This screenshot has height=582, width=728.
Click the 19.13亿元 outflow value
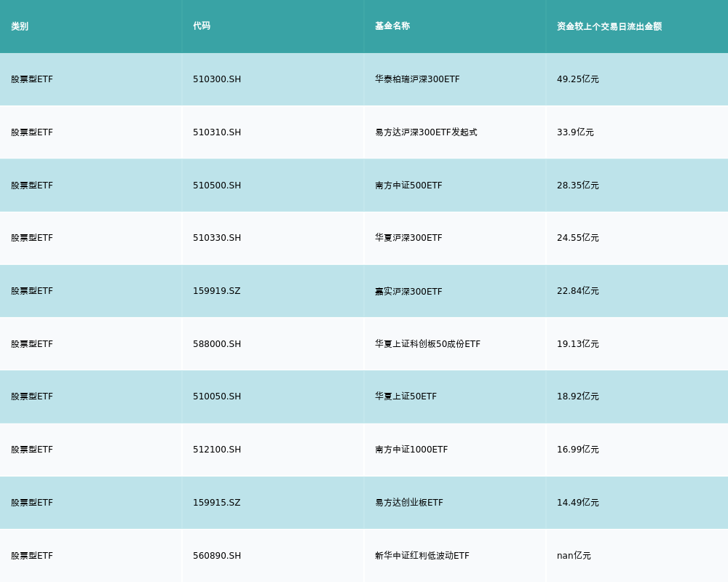[x=577, y=344]
